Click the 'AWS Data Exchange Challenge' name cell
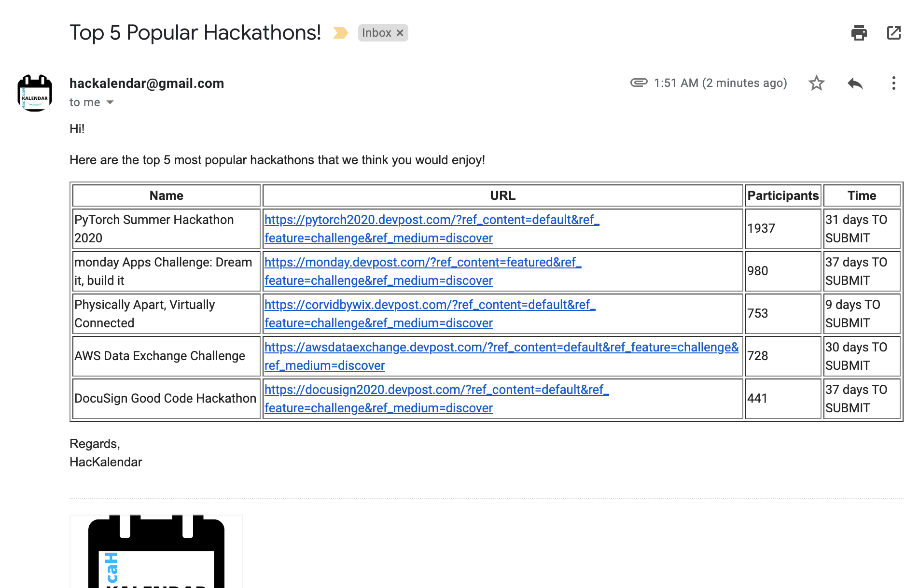 167,356
